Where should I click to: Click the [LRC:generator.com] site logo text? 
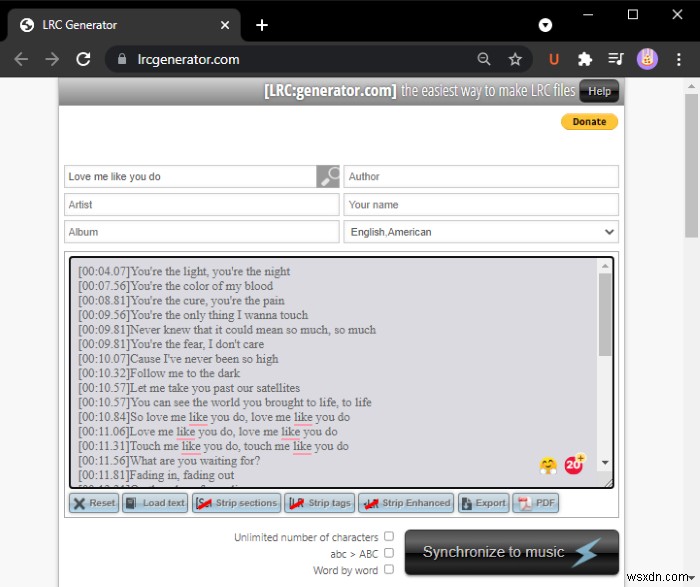[330, 91]
